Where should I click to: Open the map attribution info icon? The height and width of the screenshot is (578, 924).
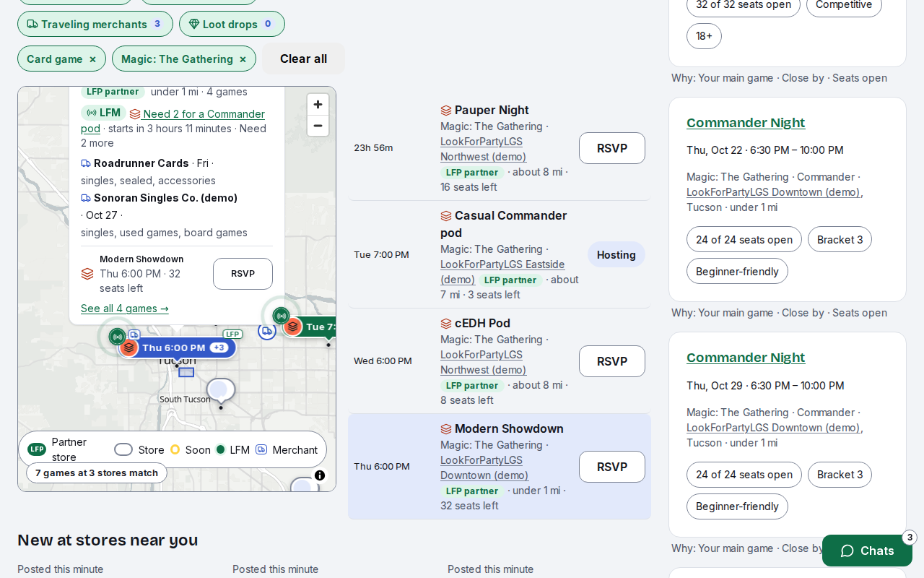(x=320, y=475)
